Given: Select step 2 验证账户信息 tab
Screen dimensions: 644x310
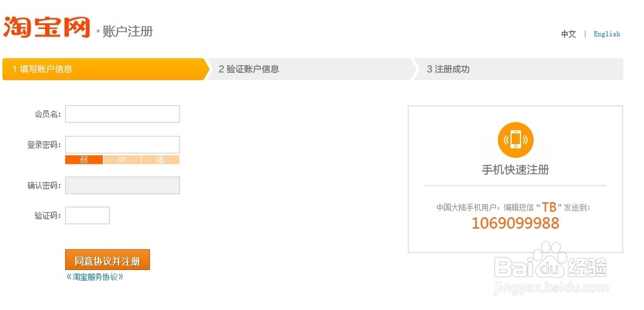Looking at the screenshot, I should coord(309,69).
